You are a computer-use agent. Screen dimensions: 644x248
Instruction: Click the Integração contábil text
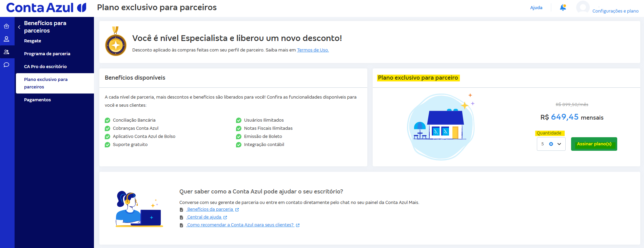(264, 144)
